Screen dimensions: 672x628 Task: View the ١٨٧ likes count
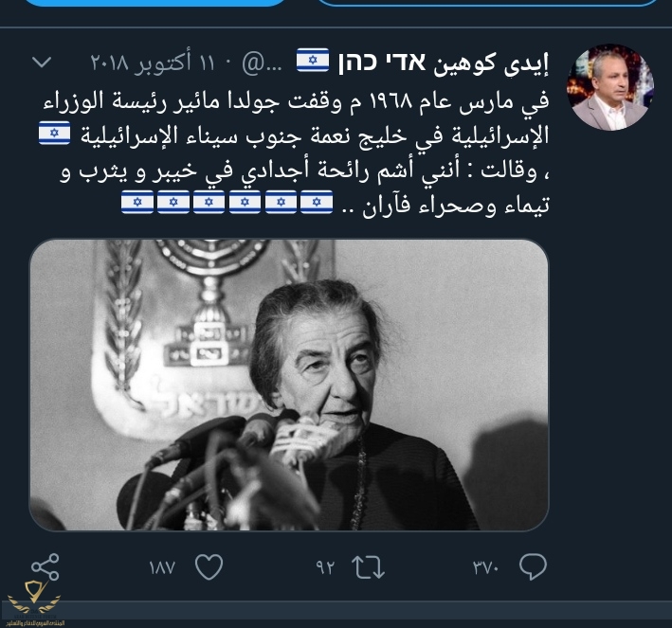tap(162, 568)
